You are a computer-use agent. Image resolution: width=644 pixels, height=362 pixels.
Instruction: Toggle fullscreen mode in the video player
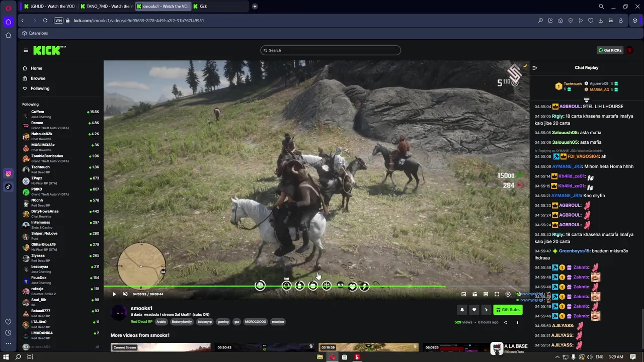tap(497, 294)
